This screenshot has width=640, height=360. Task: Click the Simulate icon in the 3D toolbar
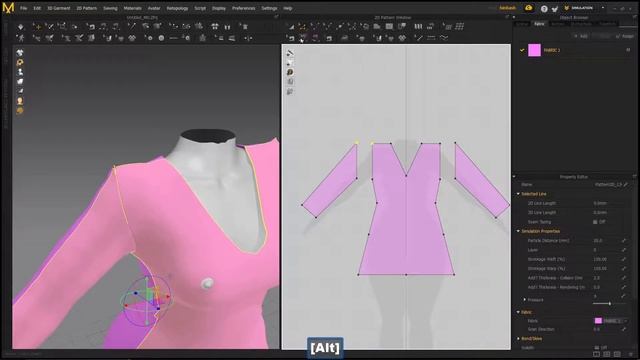coord(21,27)
